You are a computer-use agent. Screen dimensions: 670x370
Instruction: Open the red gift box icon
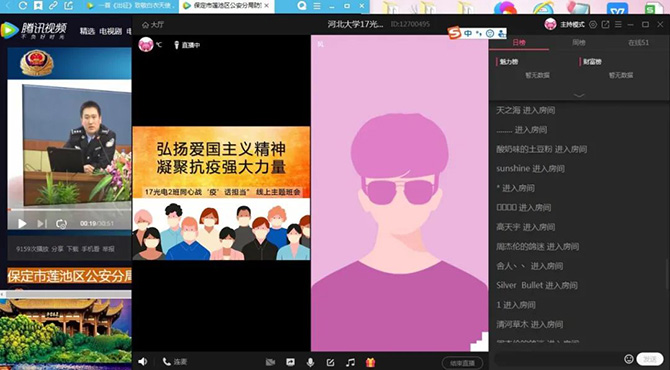point(370,362)
